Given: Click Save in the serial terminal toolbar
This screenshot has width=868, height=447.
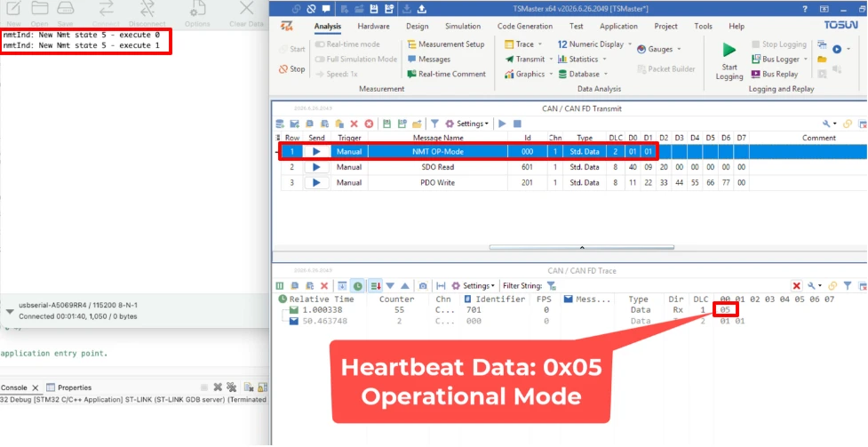Looking at the screenshot, I should [x=66, y=13].
